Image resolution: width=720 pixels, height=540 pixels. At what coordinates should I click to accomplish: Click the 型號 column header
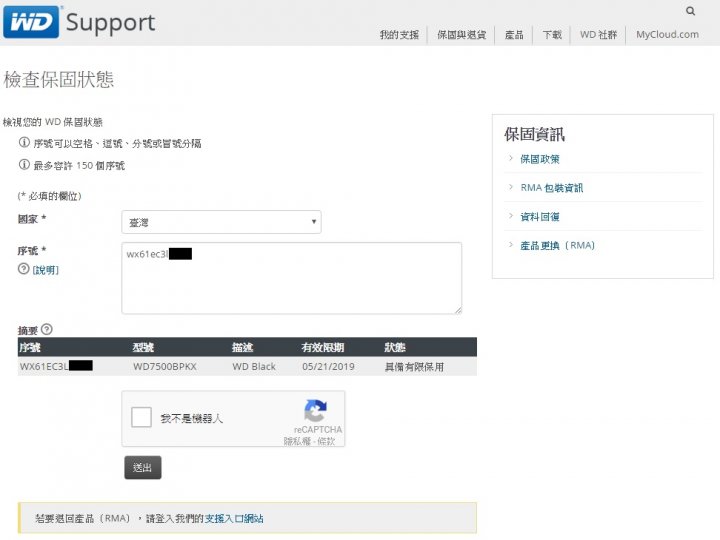point(143,348)
